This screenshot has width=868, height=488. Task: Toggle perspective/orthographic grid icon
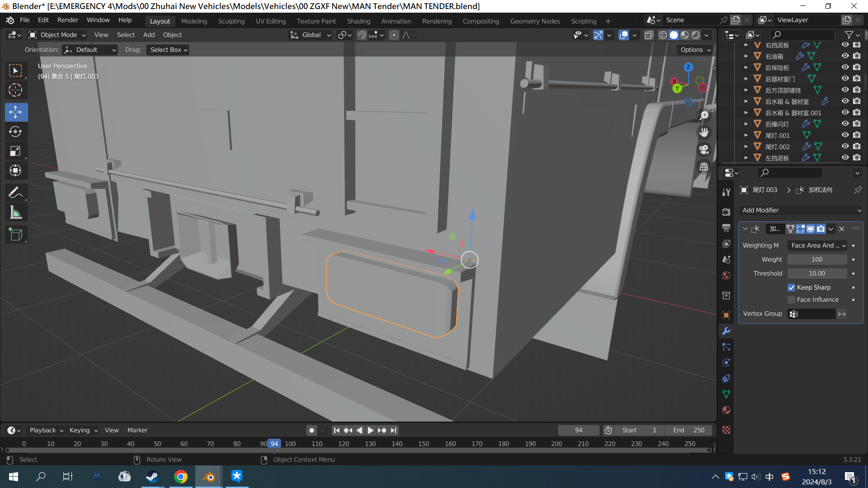coord(704,167)
